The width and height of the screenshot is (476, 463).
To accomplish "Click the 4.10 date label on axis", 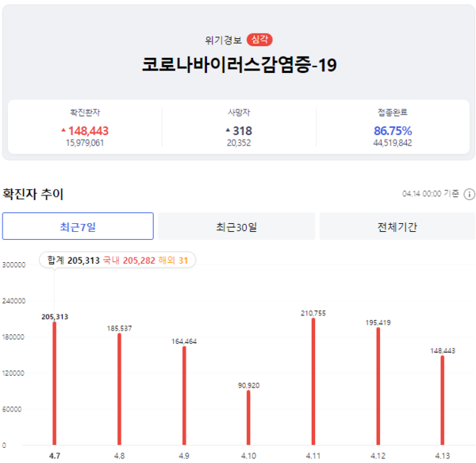I will (248, 456).
